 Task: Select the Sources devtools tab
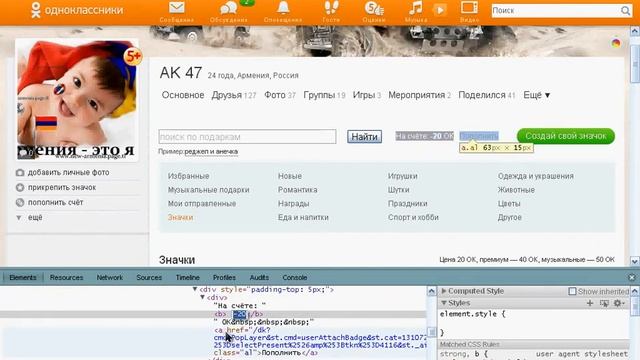coord(149,278)
